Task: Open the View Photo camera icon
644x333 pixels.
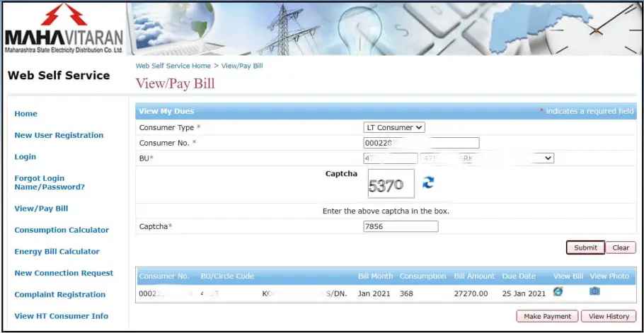Action: pyautogui.click(x=594, y=291)
